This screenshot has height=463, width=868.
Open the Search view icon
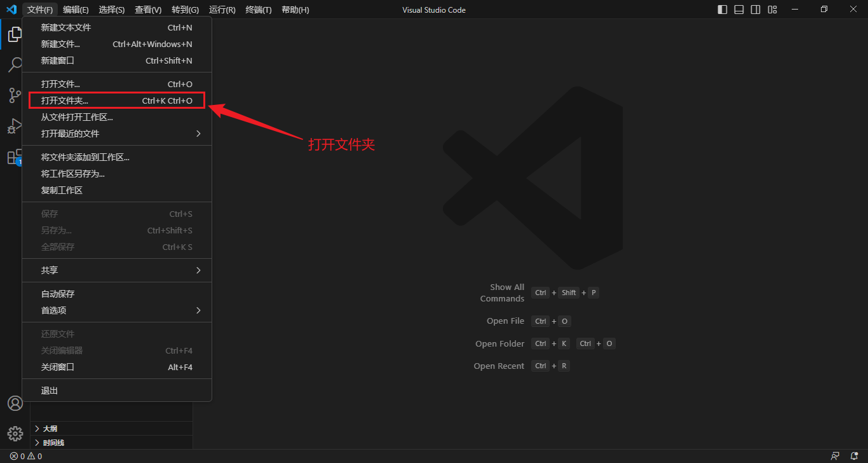click(15, 65)
